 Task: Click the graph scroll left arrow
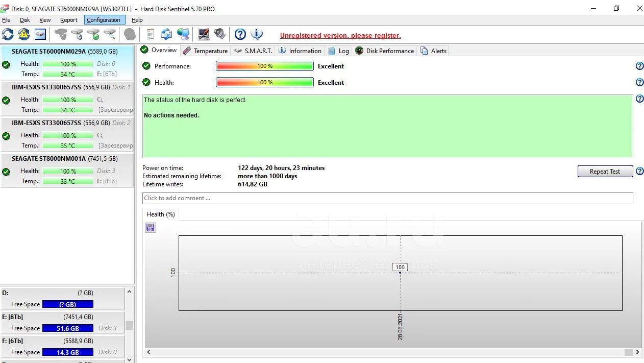coord(149,352)
